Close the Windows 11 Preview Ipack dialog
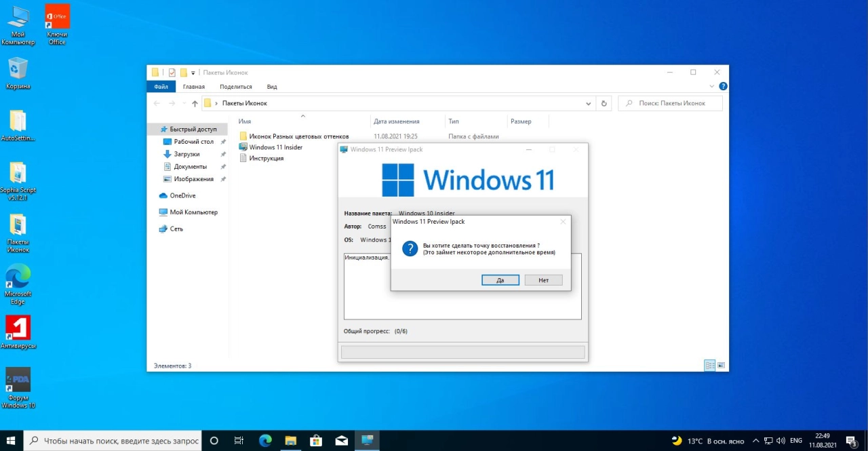868x451 pixels. click(x=563, y=222)
